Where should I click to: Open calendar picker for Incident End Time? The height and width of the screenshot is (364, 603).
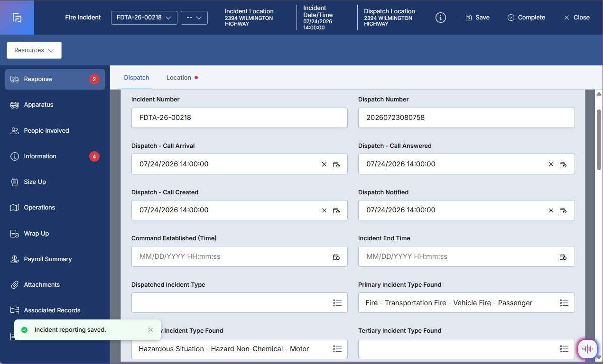tap(563, 257)
